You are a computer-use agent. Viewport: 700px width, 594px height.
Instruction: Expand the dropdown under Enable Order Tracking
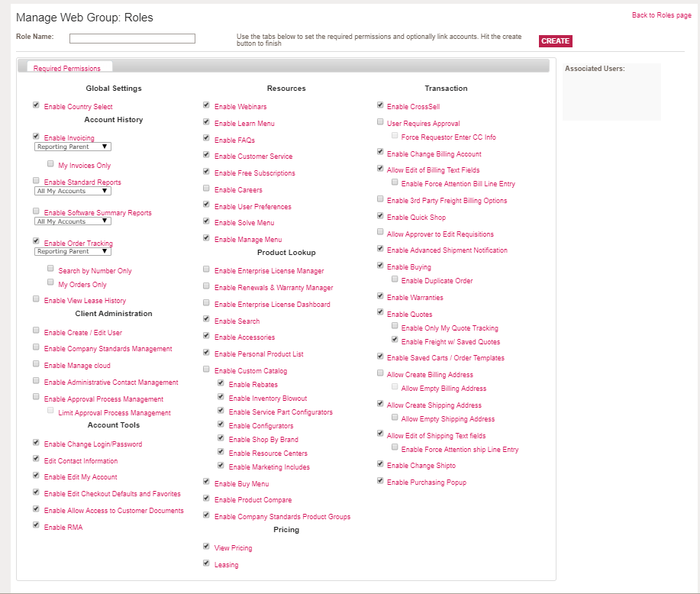pyautogui.click(x=73, y=251)
